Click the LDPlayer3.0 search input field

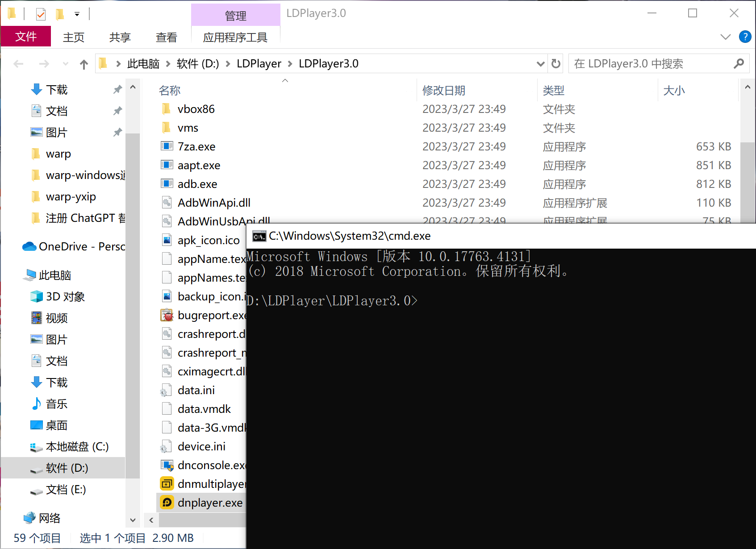coord(652,64)
